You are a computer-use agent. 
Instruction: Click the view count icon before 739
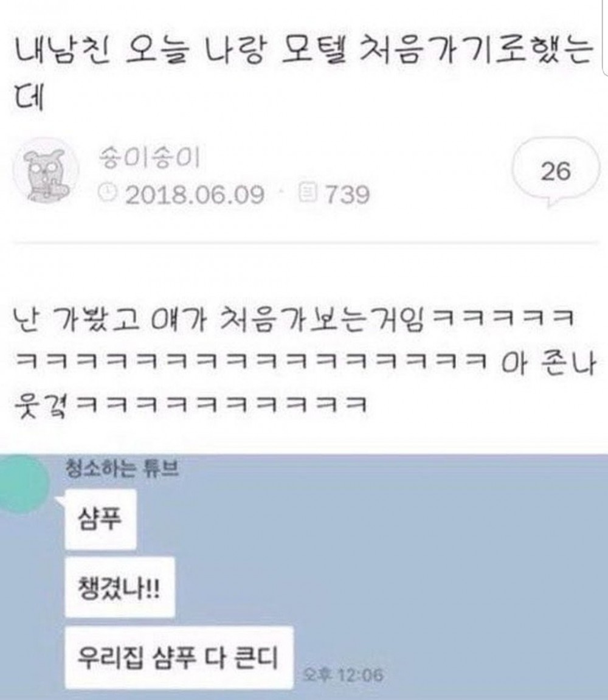(x=308, y=193)
